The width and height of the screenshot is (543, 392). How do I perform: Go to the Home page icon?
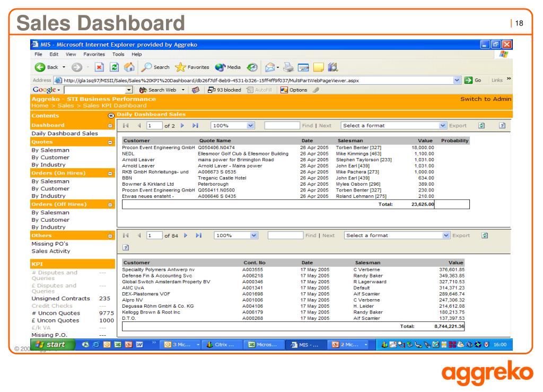pyautogui.click(x=129, y=67)
